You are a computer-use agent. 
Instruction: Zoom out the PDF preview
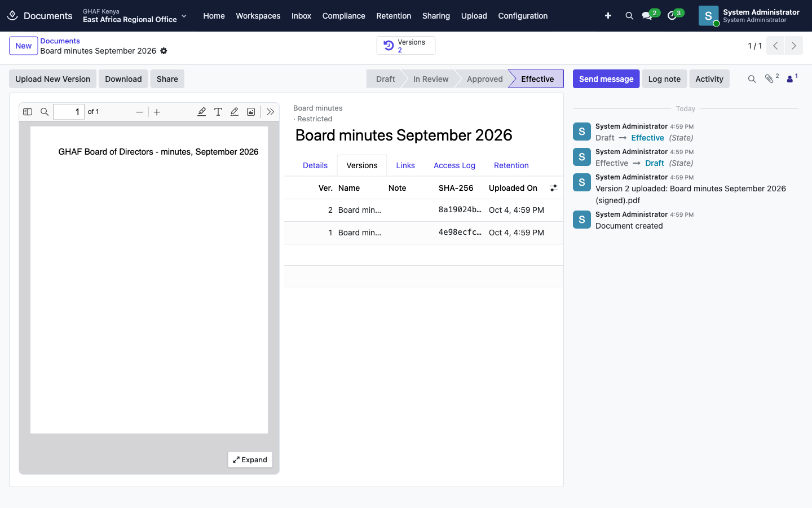(139, 112)
